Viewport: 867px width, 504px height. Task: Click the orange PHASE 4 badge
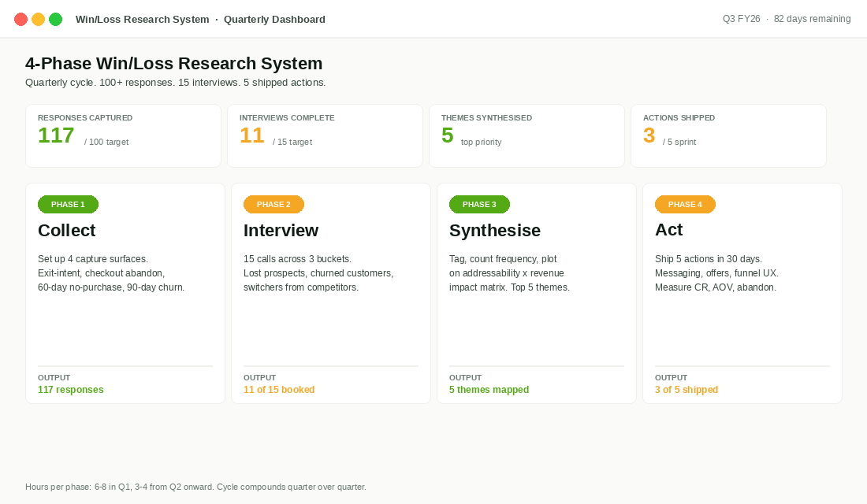click(685, 205)
